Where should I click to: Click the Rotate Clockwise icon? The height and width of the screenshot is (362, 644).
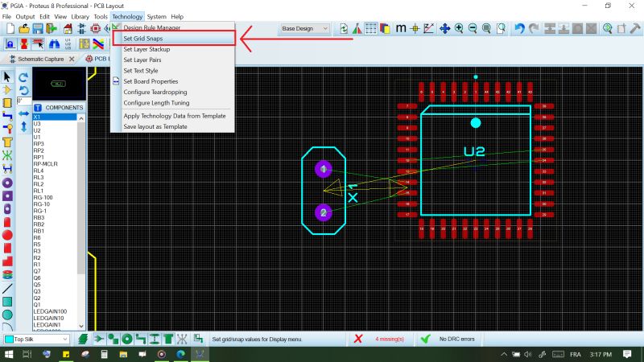(x=23, y=77)
